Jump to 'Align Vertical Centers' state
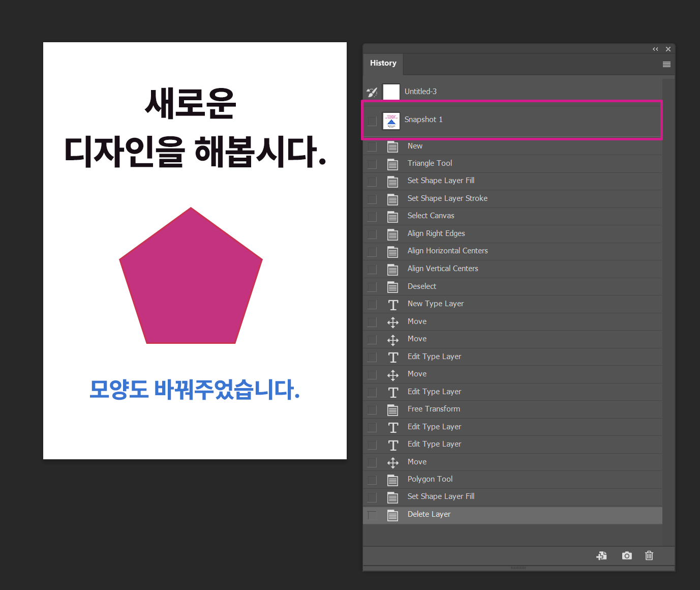This screenshot has width=700, height=590. point(443,269)
